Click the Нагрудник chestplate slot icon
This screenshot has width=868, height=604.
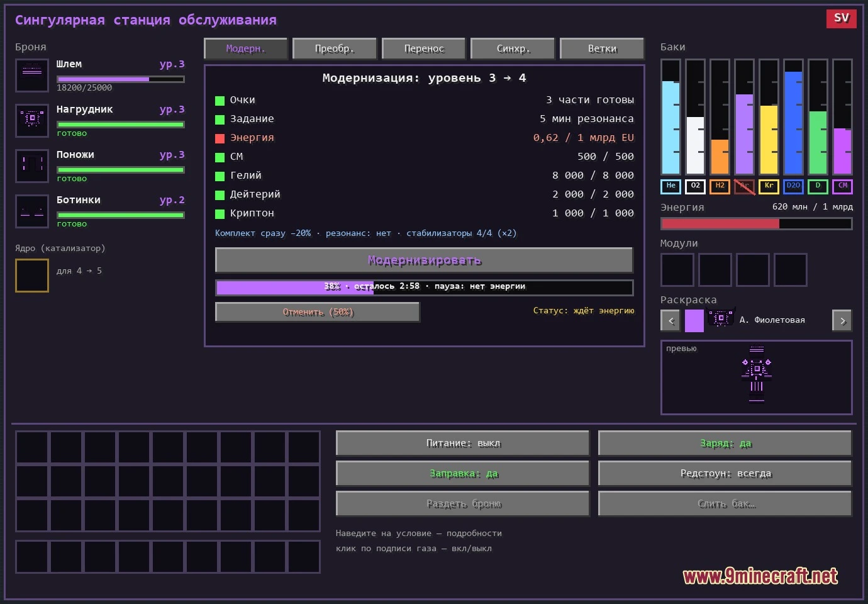click(32, 121)
